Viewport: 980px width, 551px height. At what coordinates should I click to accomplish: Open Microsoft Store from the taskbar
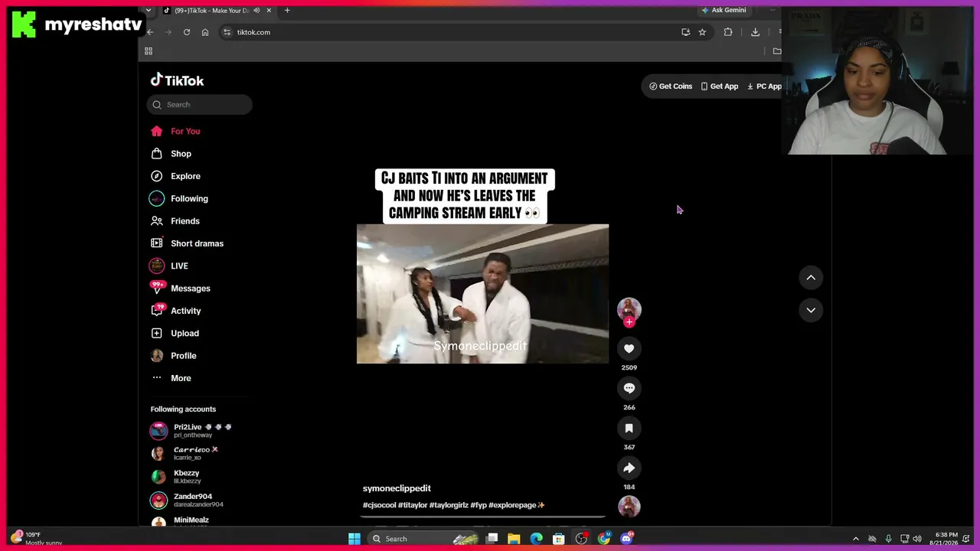(x=559, y=539)
